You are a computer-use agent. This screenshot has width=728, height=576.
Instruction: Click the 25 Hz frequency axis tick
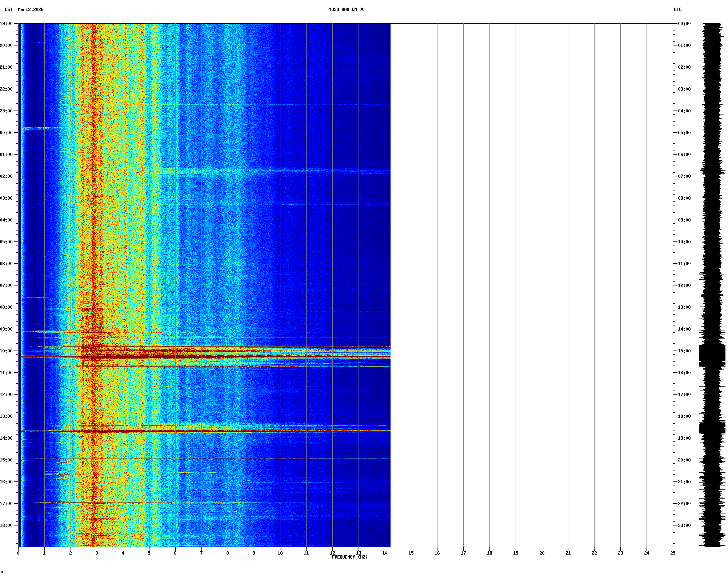point(673,553)
